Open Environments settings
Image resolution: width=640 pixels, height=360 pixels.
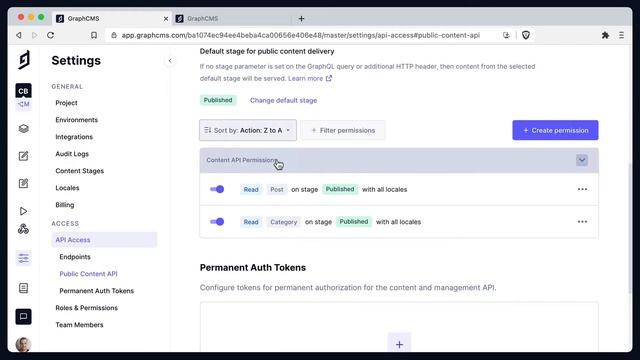tap(76, 120)
